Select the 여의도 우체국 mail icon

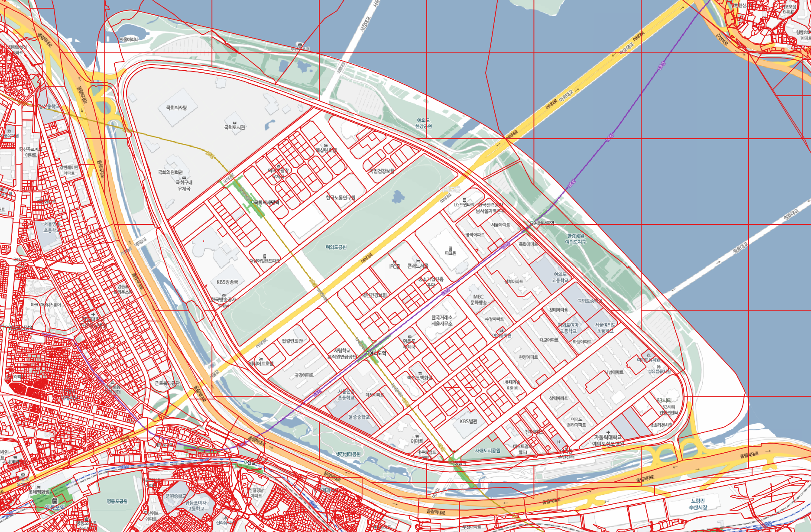coord(410,337)
